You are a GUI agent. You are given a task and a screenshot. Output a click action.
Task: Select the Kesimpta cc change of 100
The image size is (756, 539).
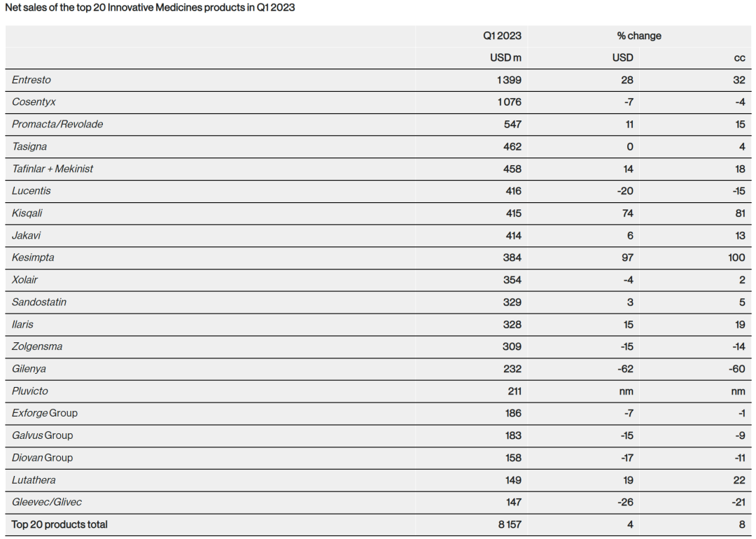pyautogui.click(x=736, y=258)
